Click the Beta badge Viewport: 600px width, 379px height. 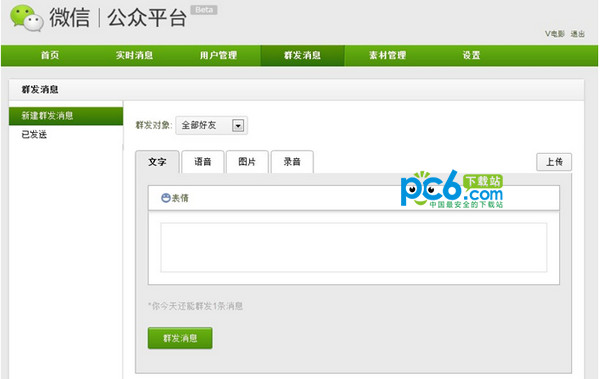[204, 10]
